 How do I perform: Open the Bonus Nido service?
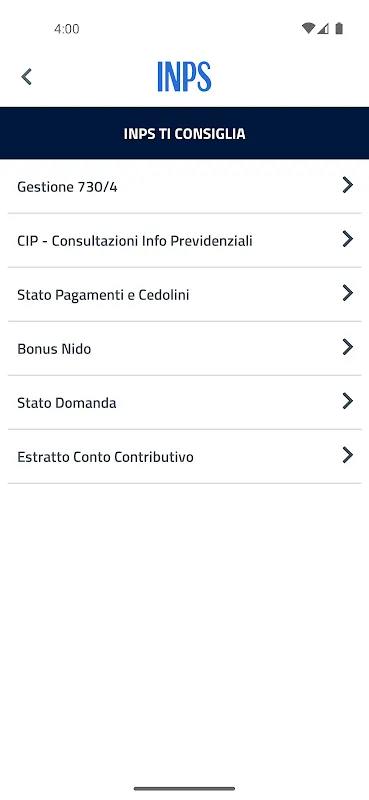(184, 349)
